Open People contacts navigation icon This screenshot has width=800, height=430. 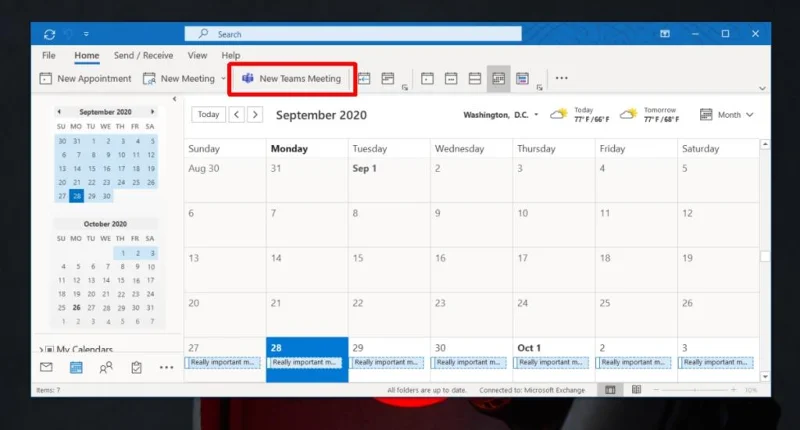click(x=106, y=367)
